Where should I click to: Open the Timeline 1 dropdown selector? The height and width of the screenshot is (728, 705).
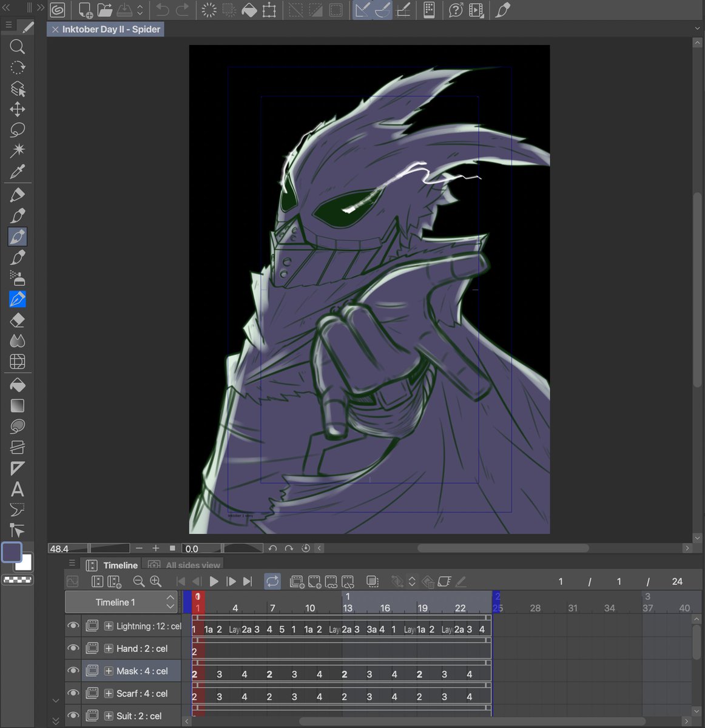(121, 602)
